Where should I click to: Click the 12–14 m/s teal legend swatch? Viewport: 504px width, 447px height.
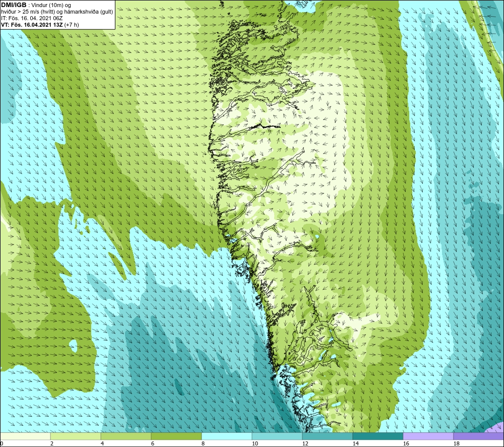tap(328, 436)
